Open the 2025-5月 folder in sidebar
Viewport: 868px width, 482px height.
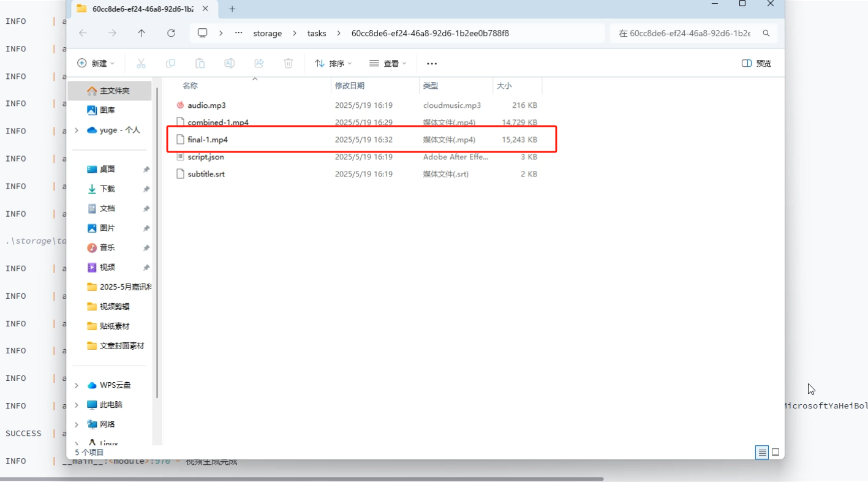click(x=119, y=287)
